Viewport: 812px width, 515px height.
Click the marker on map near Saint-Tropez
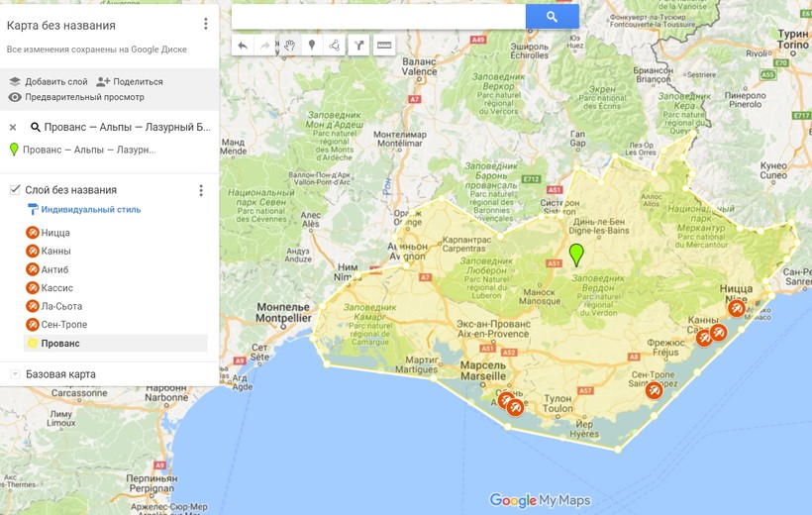(x=654, y=390)
